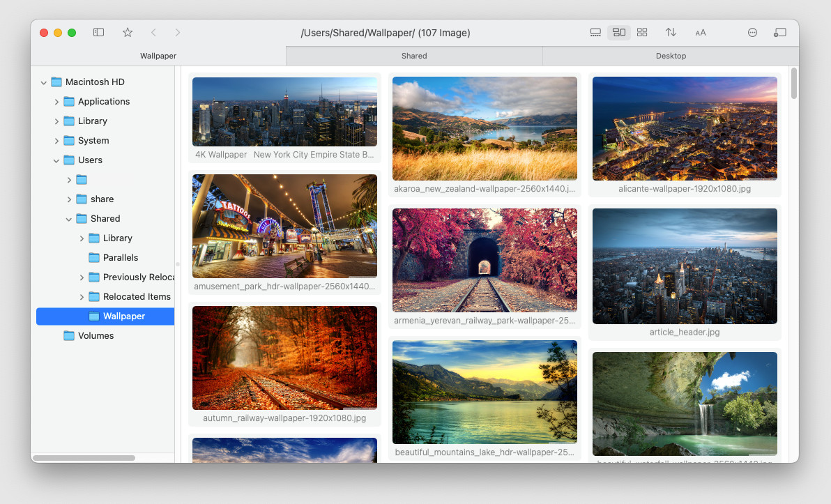The image size is (831, 504).
Task: Click the akaroa_new_zealand-wallpaper filename label
Action: [x=485, y=189]
